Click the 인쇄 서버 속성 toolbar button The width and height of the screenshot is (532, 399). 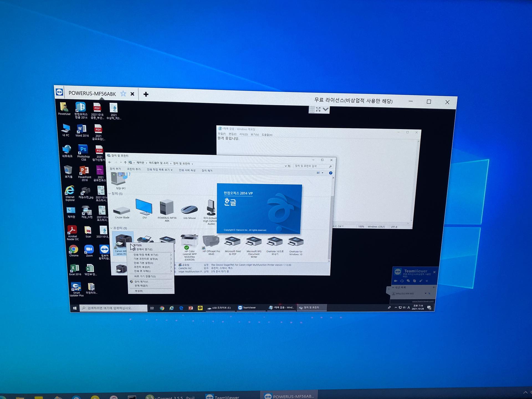pos(187,170)
